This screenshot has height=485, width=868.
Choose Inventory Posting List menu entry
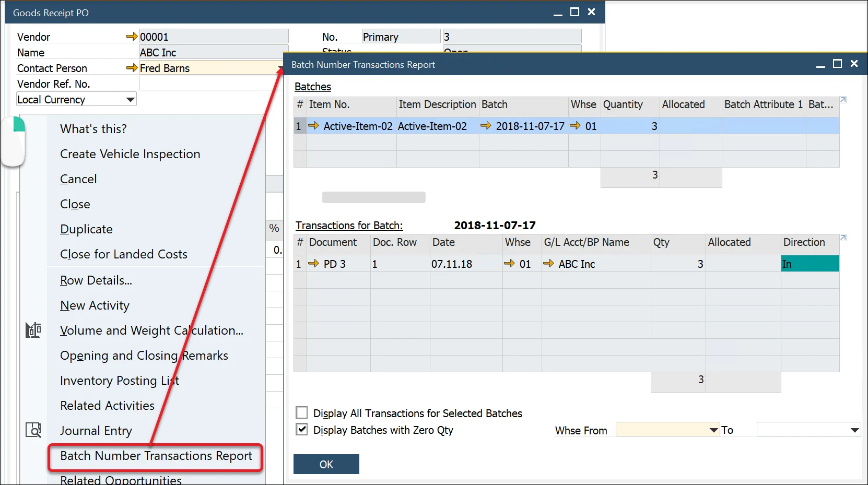pos(119,381)
